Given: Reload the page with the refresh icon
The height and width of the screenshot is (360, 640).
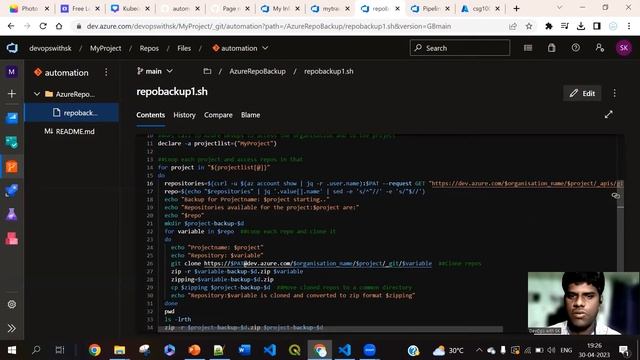Looking at the screenshot, I should pos(43,26).
